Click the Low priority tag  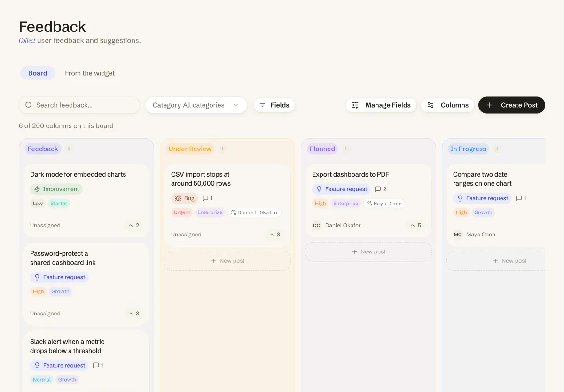[x=38, y=204]
